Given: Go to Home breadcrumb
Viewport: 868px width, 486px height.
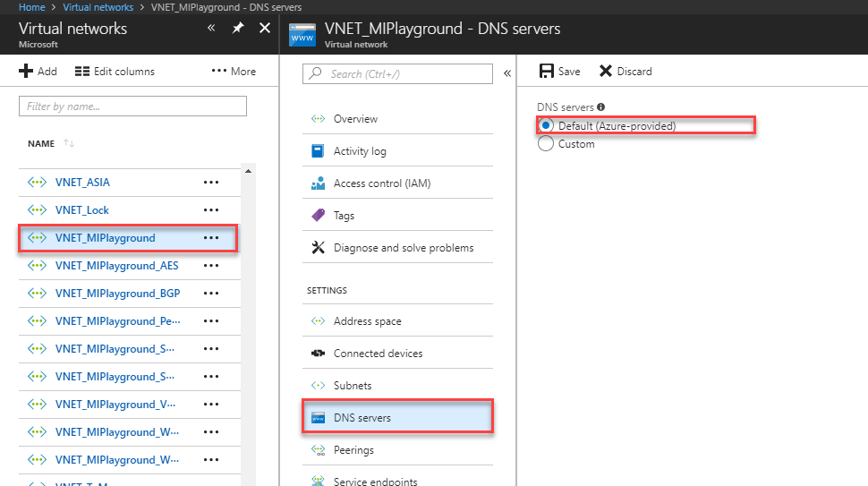Looking at the screenshot, I should 31,7.
